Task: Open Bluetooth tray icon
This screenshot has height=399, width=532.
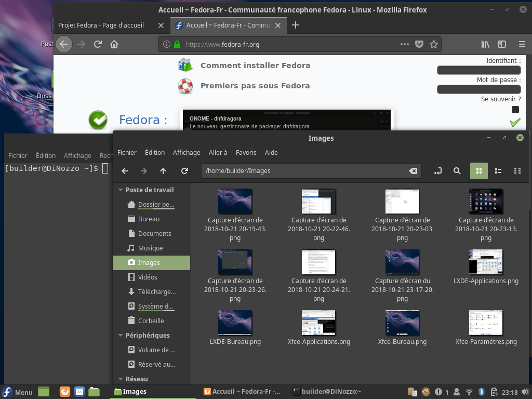Action: pos(481,392)
